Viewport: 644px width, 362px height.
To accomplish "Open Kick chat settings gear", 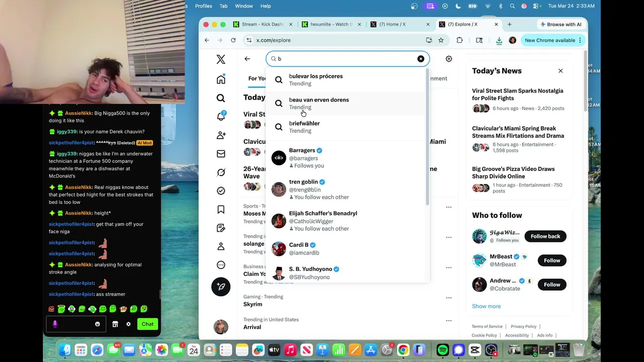I will pyautogui.click(x=128, y=324).
